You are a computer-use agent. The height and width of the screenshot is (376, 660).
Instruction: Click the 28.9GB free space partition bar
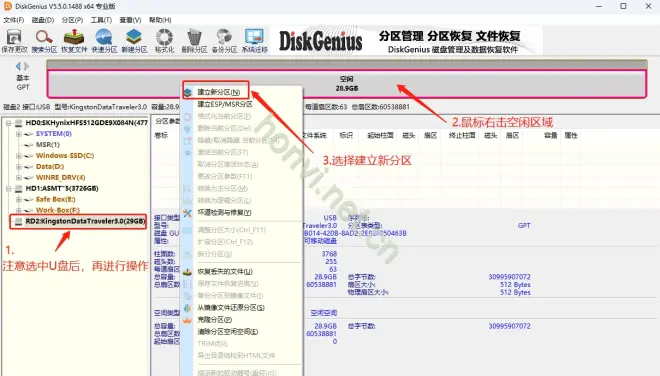pos(346,84)
